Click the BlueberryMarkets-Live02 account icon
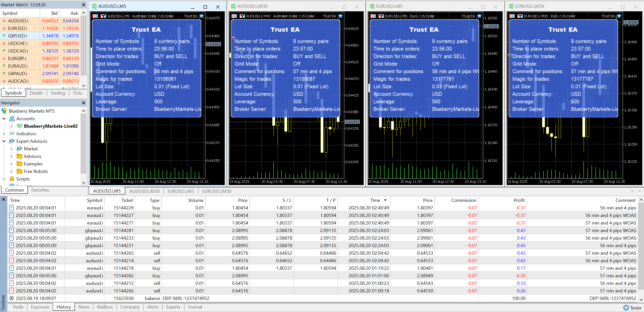This screenshot has width=644, height=312. (x=19, y=126)
